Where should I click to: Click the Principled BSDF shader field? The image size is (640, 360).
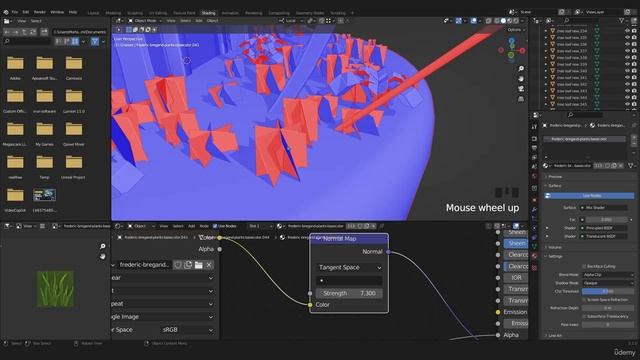604,228
